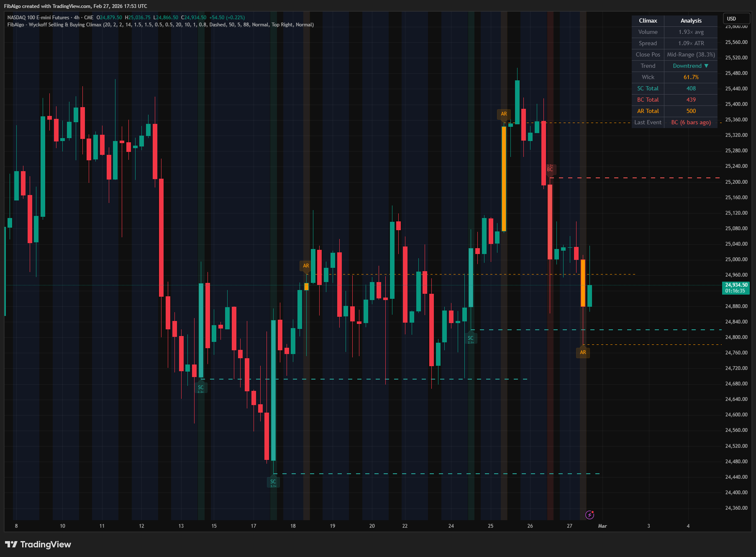Select the AR marker on the Feb 18 candle
Image resolution: width=756 pixels, height=557 pixels.
click(306, 265)
